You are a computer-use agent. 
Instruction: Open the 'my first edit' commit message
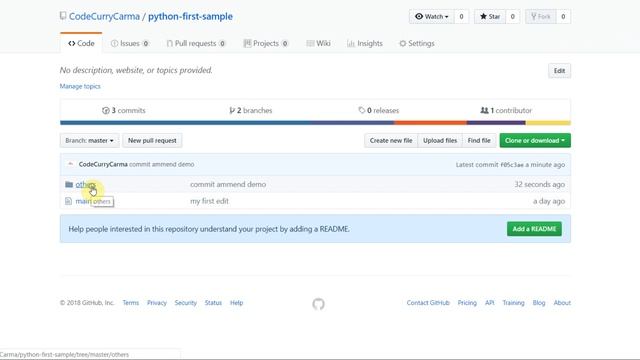tap(209, 201)
